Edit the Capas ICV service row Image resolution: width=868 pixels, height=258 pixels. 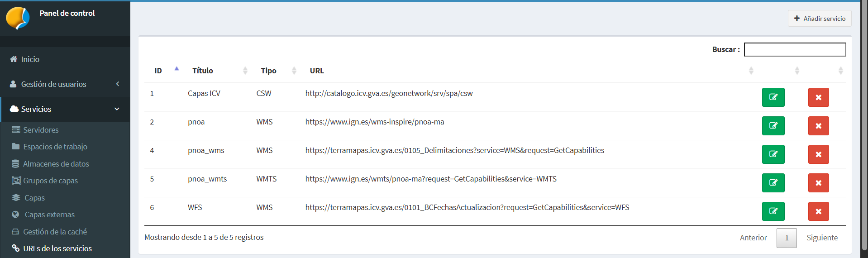click(x=773, y=97)
